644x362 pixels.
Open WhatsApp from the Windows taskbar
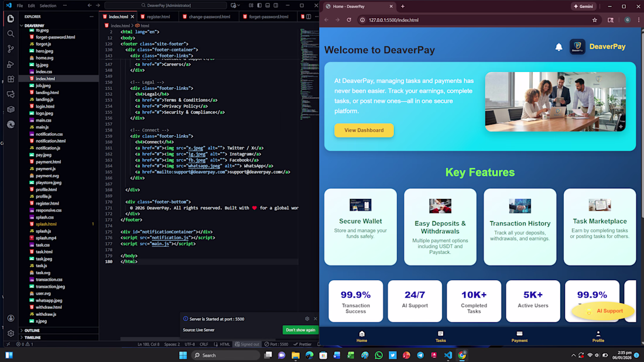(379, 355)
